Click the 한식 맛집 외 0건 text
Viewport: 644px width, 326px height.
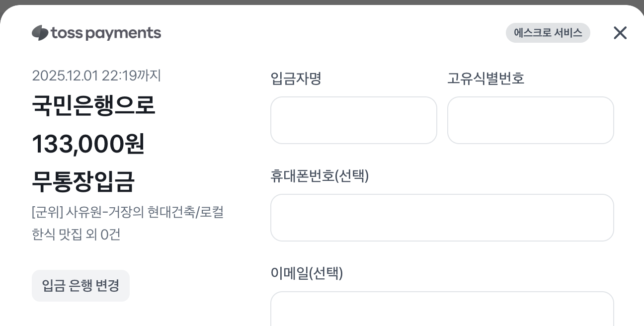[76, 234]
